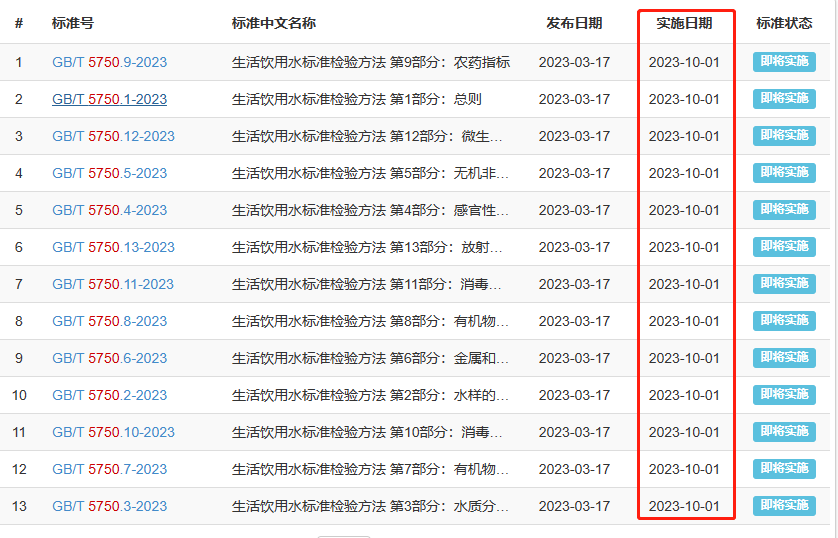Open standard link GB/T 5750.9-2023
This screenshot has height=538, width=838.
[110, 63]
